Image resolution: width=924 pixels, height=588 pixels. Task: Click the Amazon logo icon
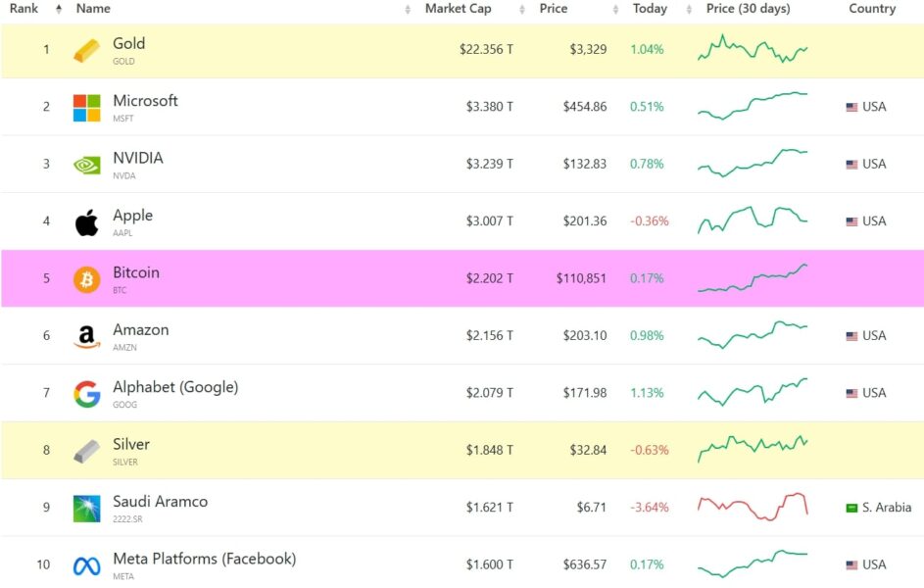[x=86, y=337]
